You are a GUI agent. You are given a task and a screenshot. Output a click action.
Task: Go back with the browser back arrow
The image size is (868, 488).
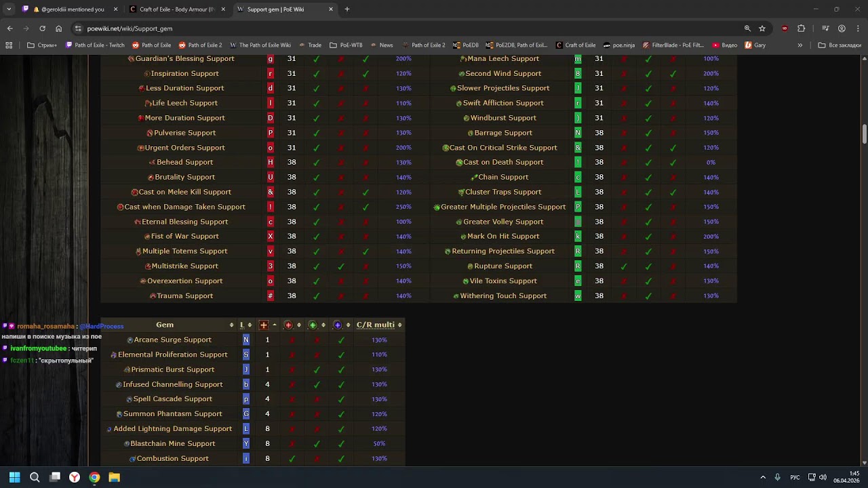pos(9,28)
